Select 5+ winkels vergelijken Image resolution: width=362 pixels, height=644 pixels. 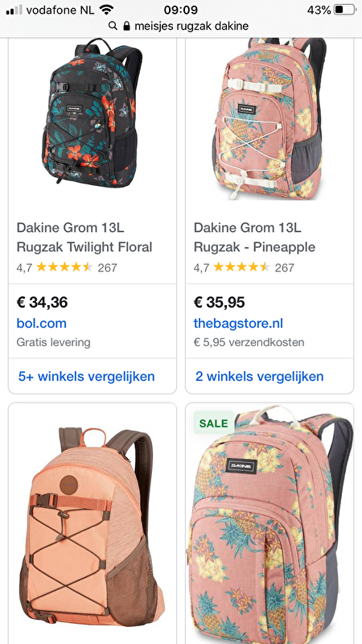coord(87,376)
